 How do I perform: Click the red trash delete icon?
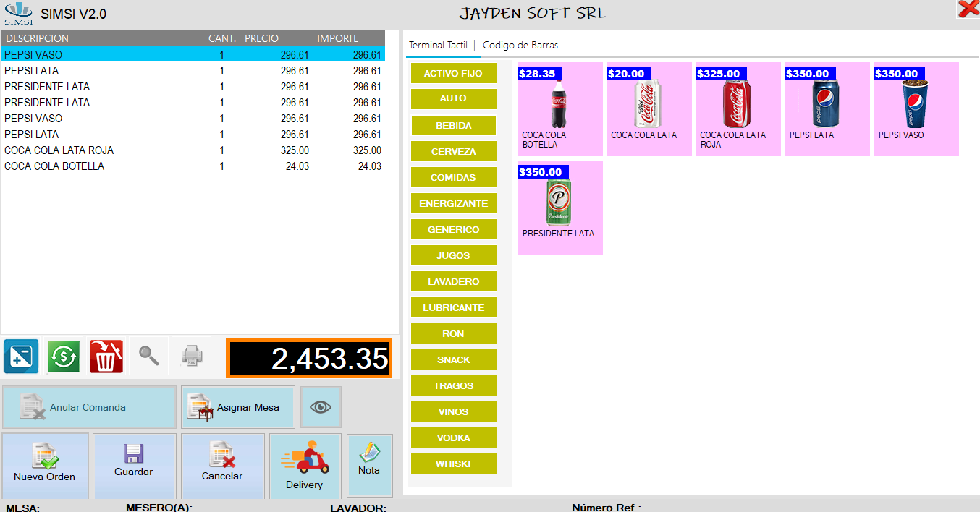coord(106,356)
